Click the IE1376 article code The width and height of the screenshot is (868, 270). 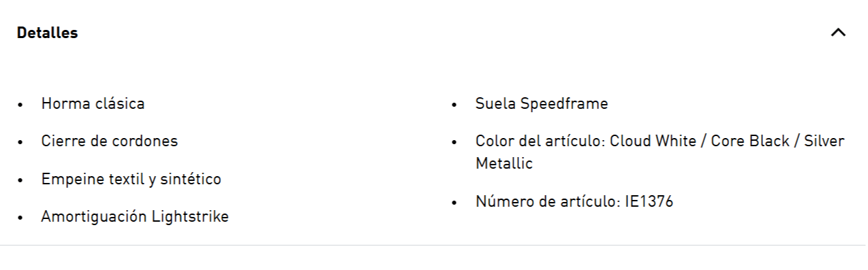(x=649, y=201)
